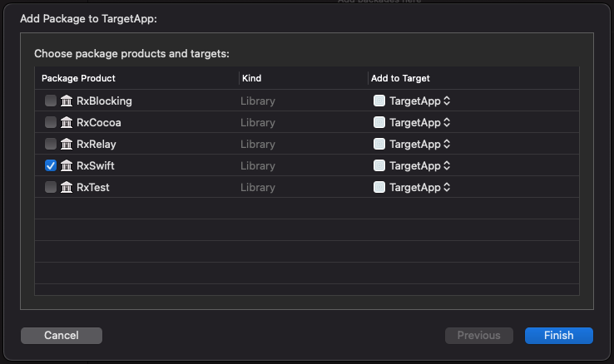614x364 pixels.
Task: Select the RxSwift product name
Action: pos(95,165)
